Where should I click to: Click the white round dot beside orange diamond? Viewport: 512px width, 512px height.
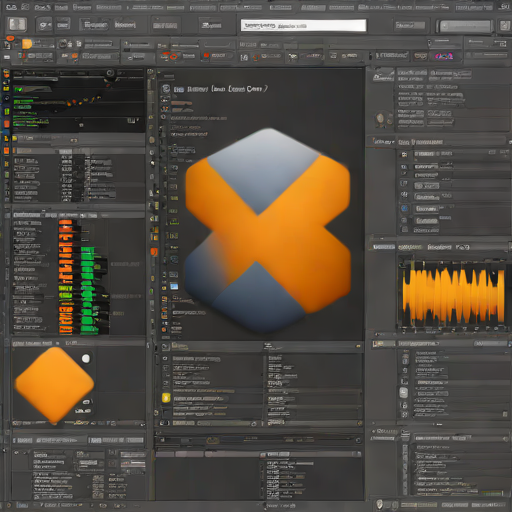[x=86, y=358]
